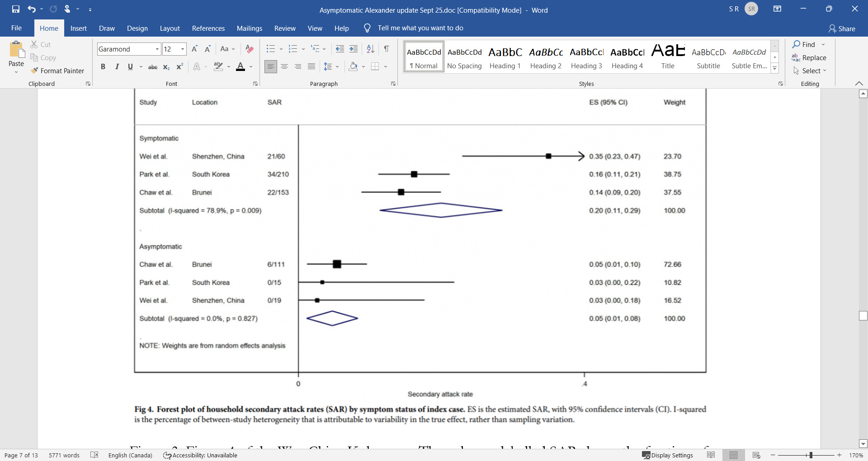Click Tell me what you want field
The image size is (868, 461).
[420, 28]
